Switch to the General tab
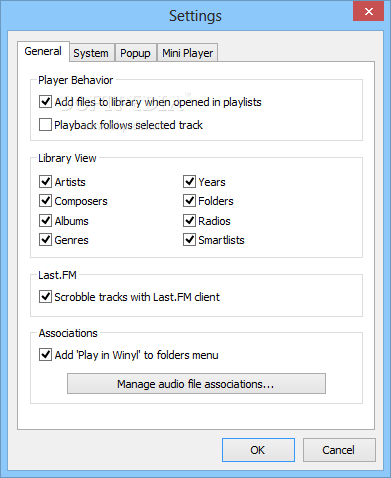This screenshot has height=478, width=391. [x=43, y=51]
